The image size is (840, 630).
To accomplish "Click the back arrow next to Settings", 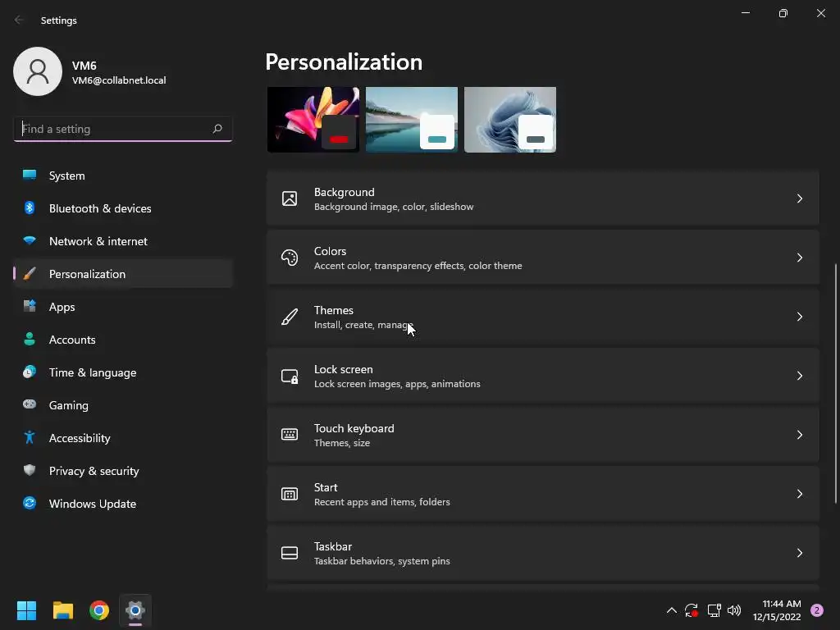I will tap(19, 20).
